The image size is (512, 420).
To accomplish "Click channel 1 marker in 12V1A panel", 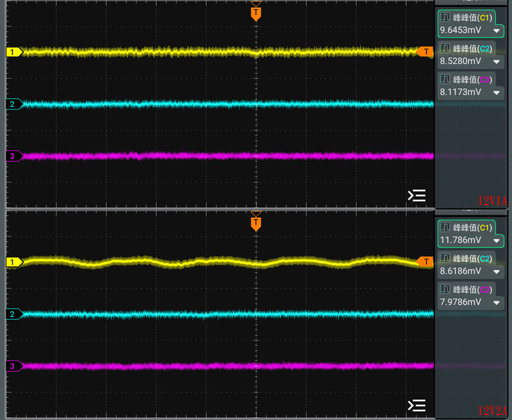I will (14, 52).
